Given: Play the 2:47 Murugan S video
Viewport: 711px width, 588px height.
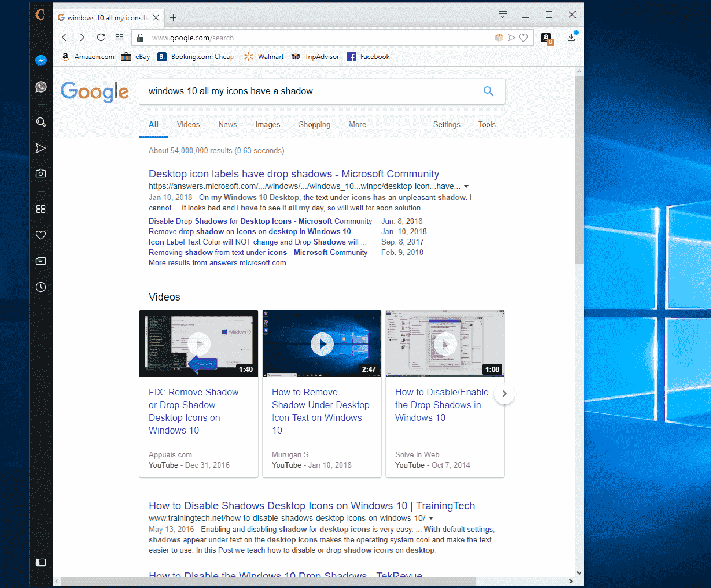Looking at the screenshot, I should coord(322,344).
